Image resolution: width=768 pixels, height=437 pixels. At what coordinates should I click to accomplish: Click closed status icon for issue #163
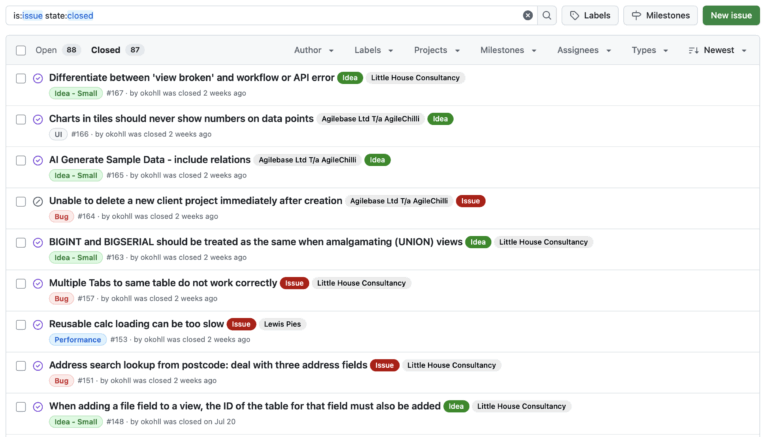38,243
